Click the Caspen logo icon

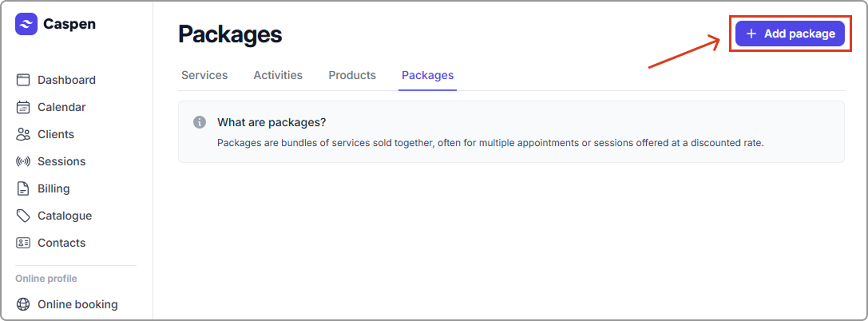pyautogui.click(x=26, y=24)
